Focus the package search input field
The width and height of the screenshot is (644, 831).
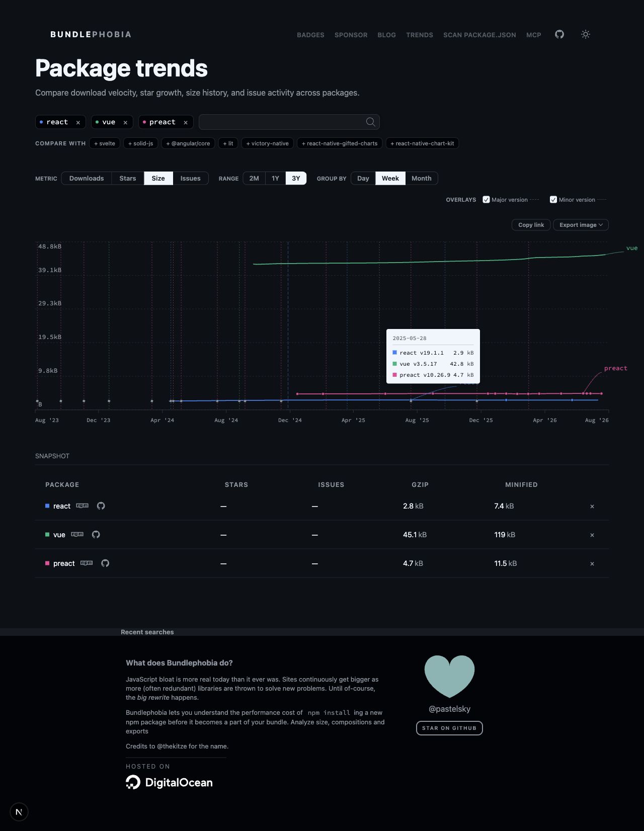coord(289,122)
